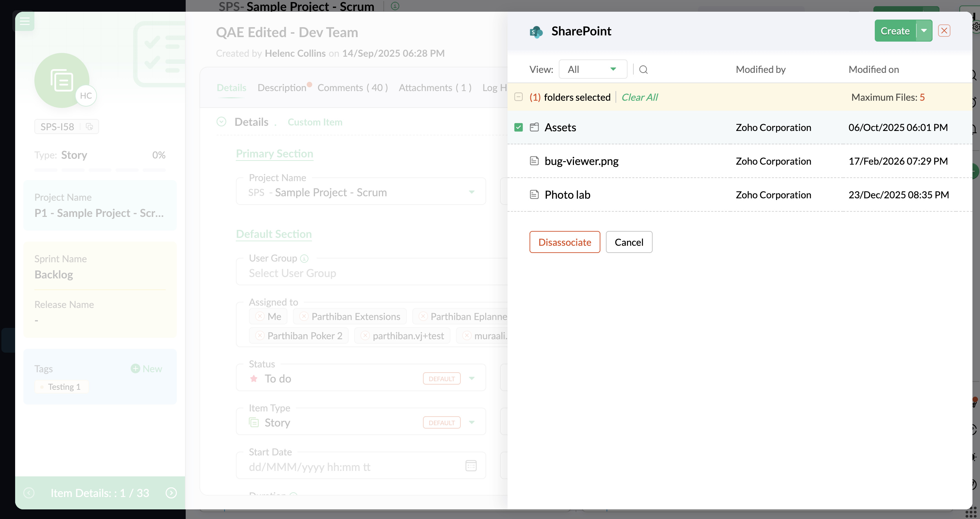Open the View All dropdown
980x519 pixels.
(592, 69)
